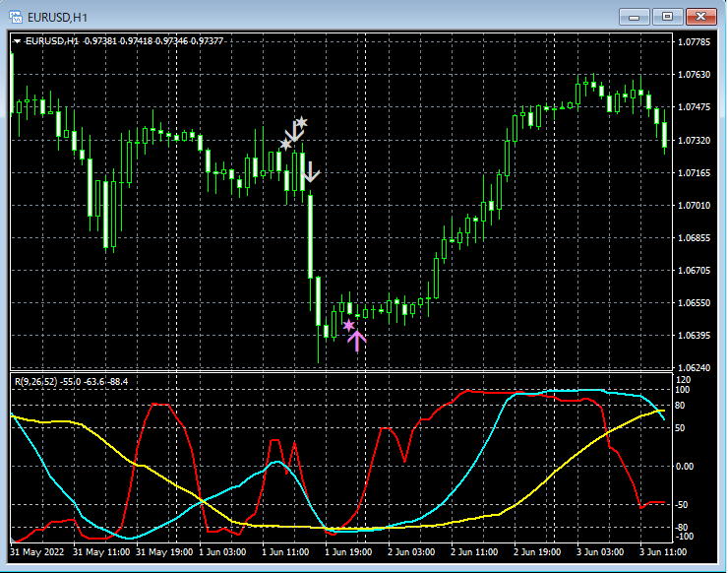
Task: Click the large white down arrow signal
Action: point(294,132)
